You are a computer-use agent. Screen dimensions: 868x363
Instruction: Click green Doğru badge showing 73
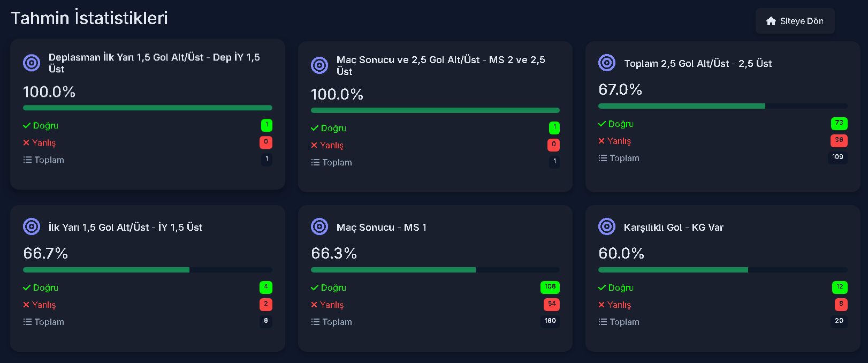pos(839,123)
